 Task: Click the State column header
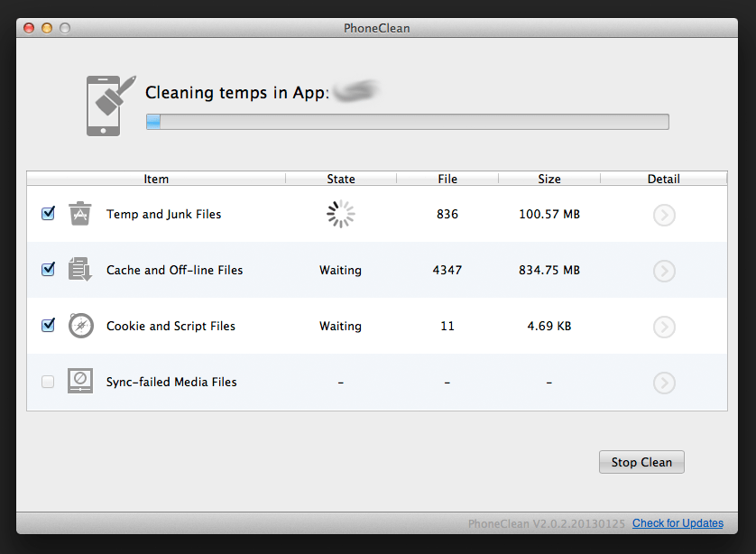pyautogui.click(x=341, y=179)
